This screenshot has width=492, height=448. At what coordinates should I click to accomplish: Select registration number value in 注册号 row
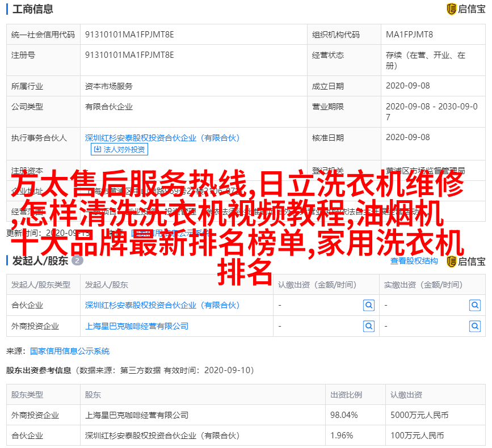(129, 55)
